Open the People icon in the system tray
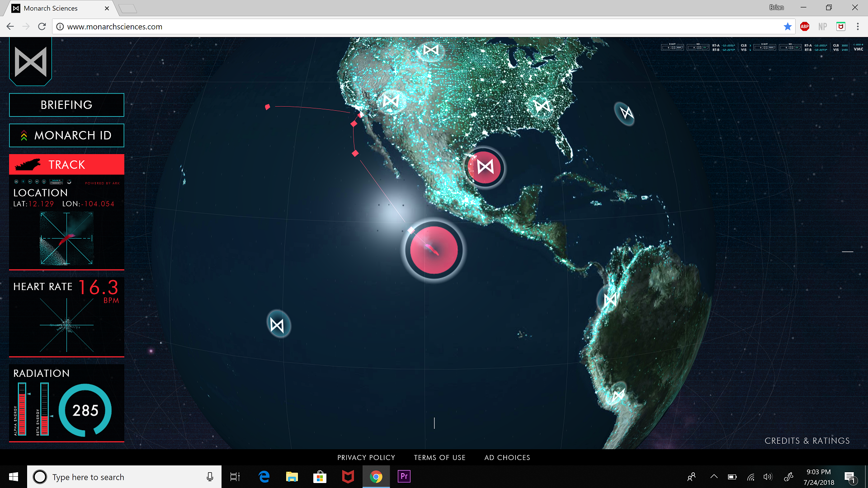Viewport: 868px width, 488px height. click(691, 477)
